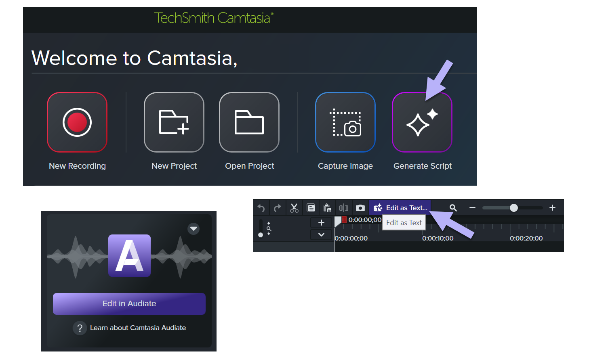This screenshot has height=364, width=589.
Task: Click the red playhead marker on timeline
Action: pyautogui.click(x=344, y=220)
